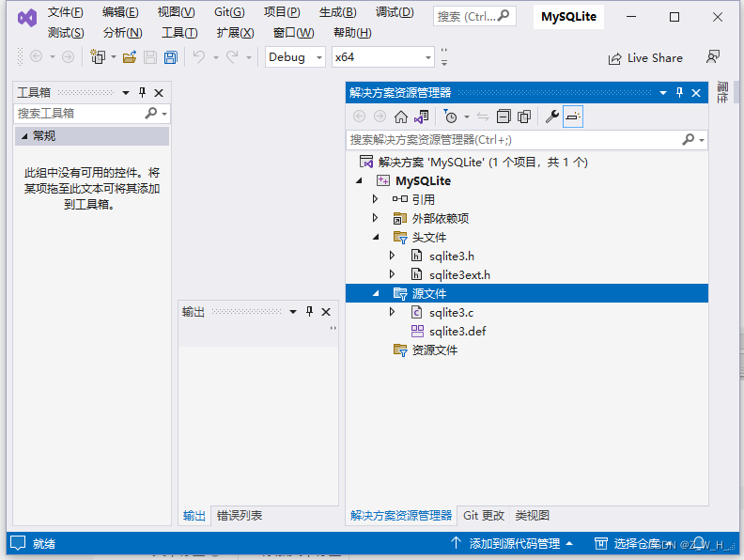Open the 工具(T) tools menu
Screen dimensions: 744x560
pos(179,33)
